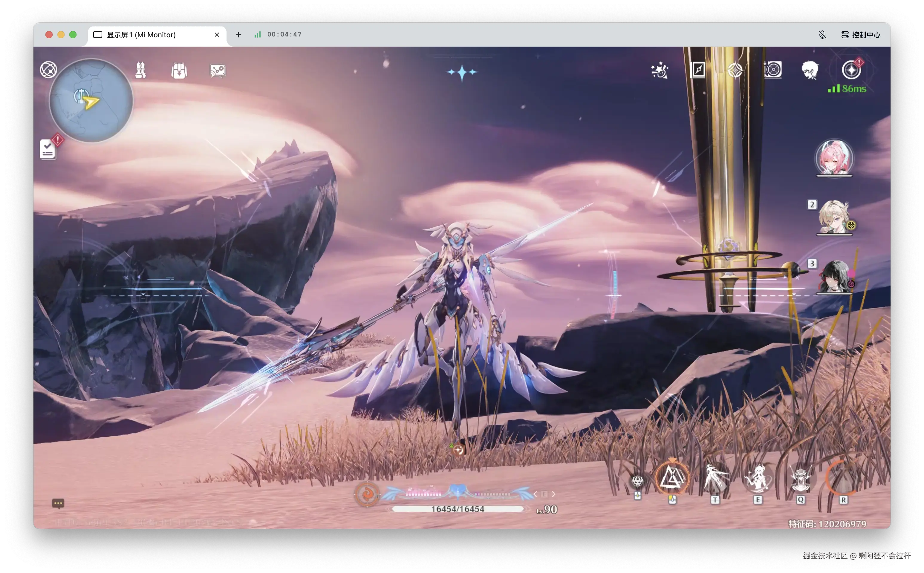Open 控制中心 control center
Image resolution: width=924 pixels, height=573 pixels.
[x=861, y=35]
